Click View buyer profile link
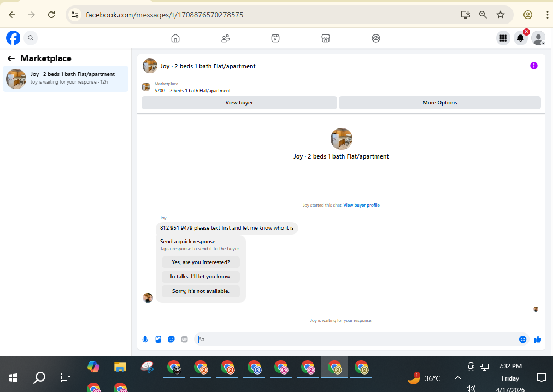The height and width of the screenshot is (392, 553). pyautogui.click(x=362, y=206)
